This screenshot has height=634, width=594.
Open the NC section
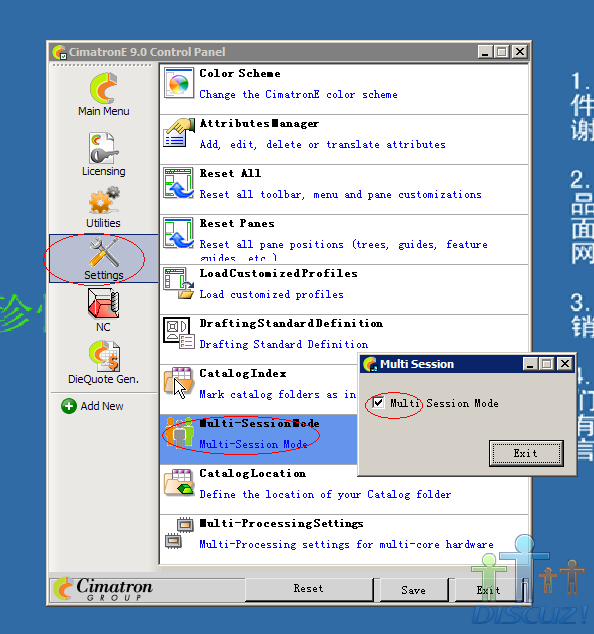coord(104,310)
